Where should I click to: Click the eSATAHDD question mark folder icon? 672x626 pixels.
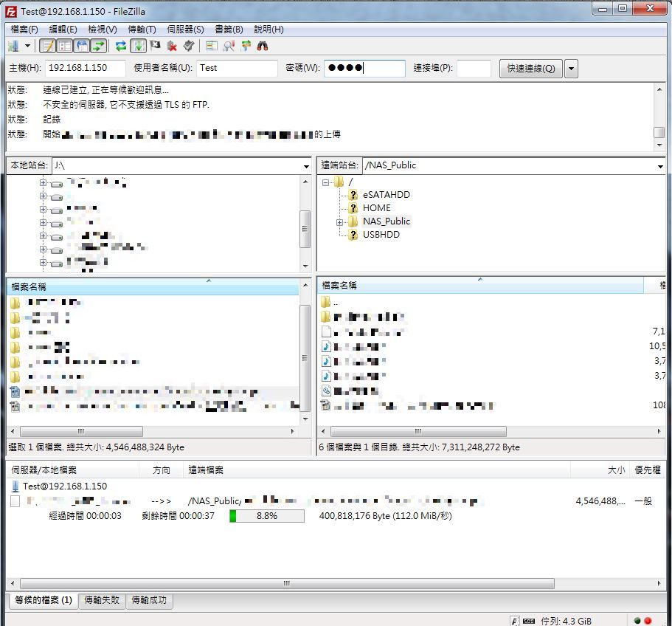353,195
